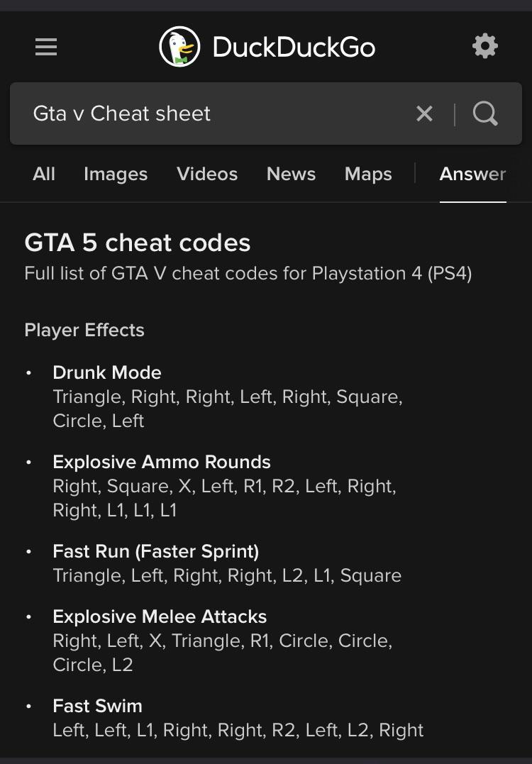Open settings via gear icon

click(x=485, y=47)
